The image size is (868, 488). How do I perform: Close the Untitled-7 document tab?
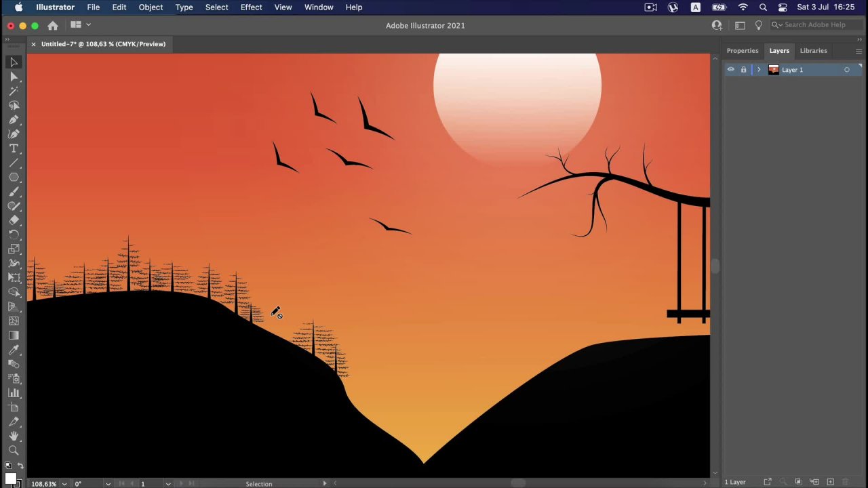tap(33, 44)
